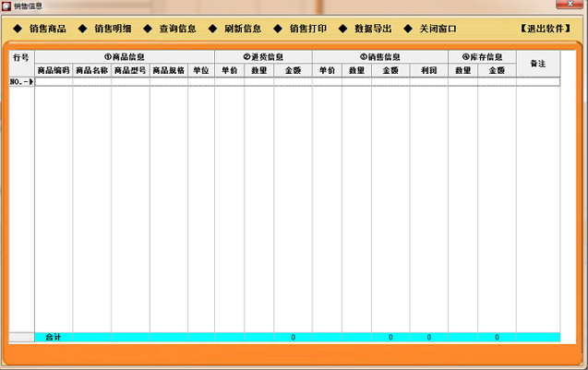Screen dimensions: 588x370
Task: Click the 备注 column header
Action: pyautogui.click(x=538, y=64)
